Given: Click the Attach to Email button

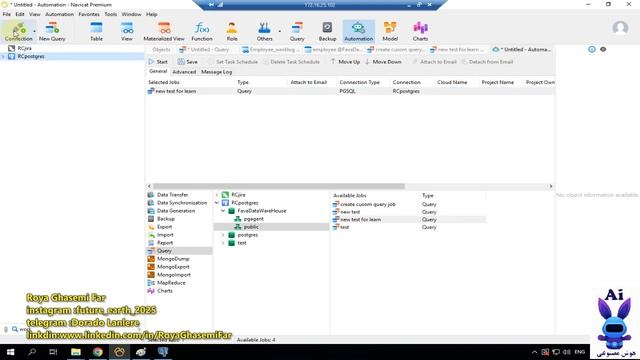Looking at the screenshot, I should tap(434, 62).
